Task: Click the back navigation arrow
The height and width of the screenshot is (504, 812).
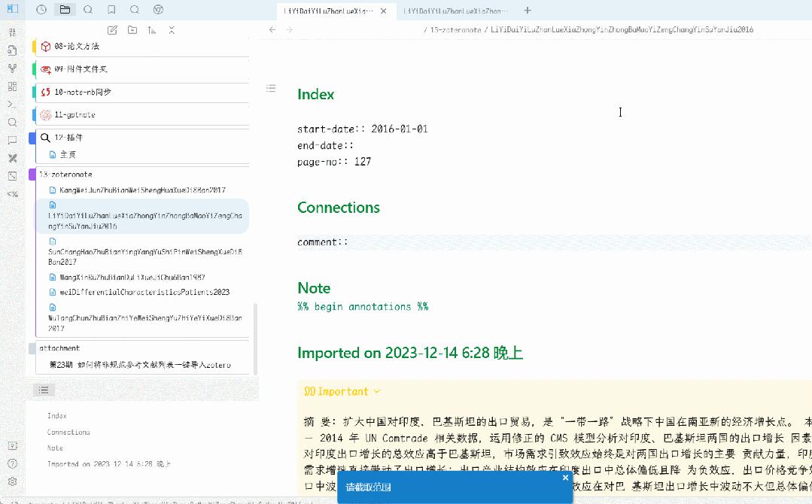Action: tap(272, 29)
